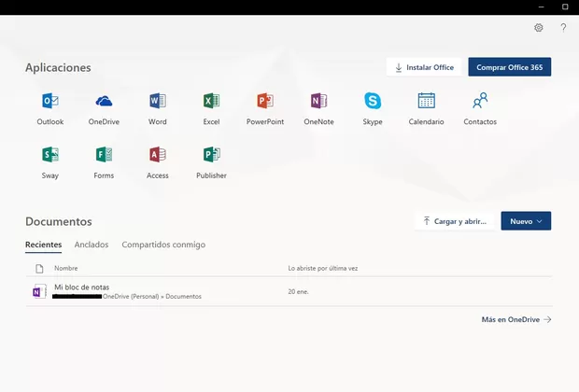Open settings gear icon
The image size is (579, 392).
point(539,28)
